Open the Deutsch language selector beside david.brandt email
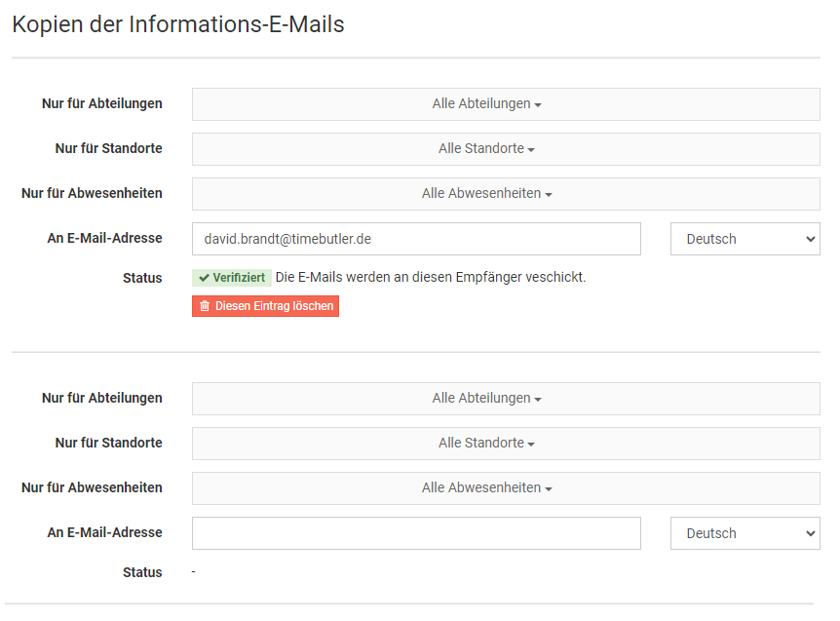Viewport: 840px width, 621px height. [x=745, y=239]
